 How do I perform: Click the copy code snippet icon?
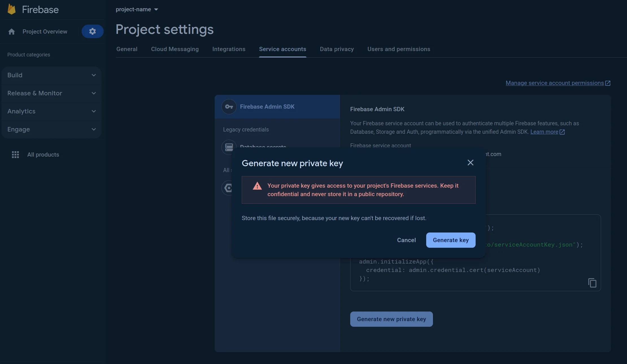coord(592,283)
